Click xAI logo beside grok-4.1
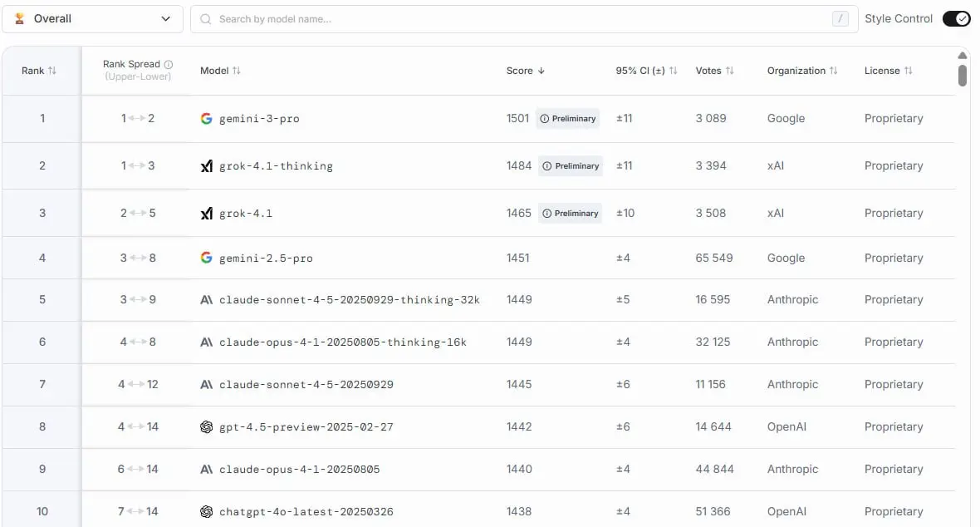This screenshot has width=980, height=527. coord(206,214)
